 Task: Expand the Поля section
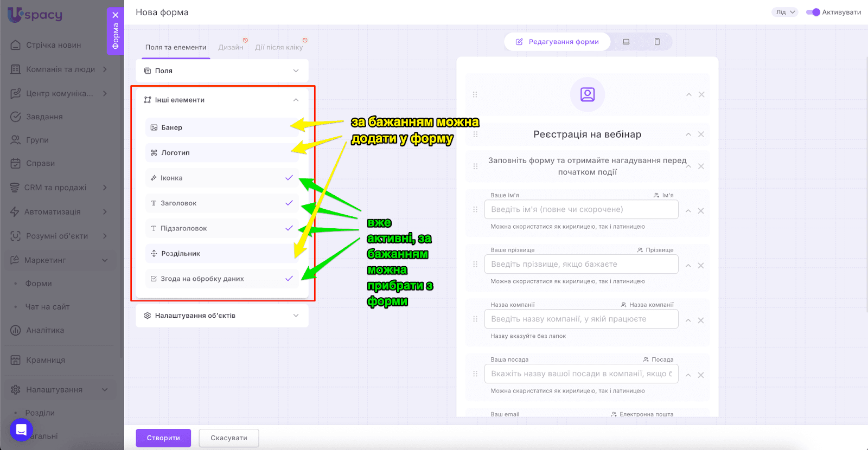coord(222,70)
